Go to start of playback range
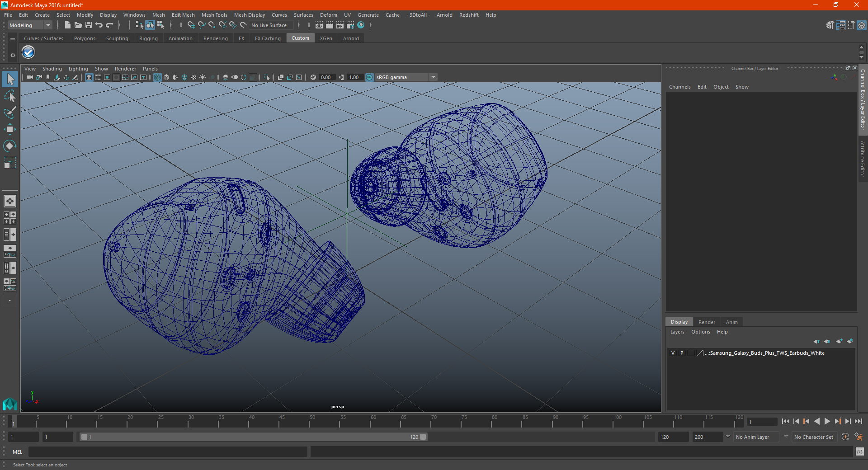Screen dimensions: 868x470 [785, 421]
